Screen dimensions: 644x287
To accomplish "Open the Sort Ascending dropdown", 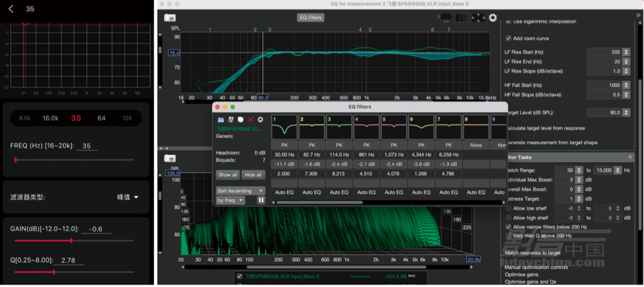I will coord(241,191).
